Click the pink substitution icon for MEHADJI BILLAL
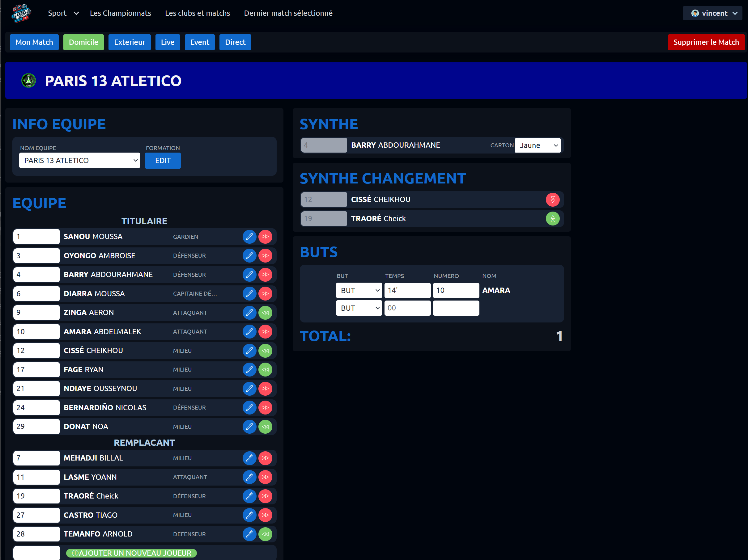The width and height of the screenshot is (748, 560). [x=266, y=458]
